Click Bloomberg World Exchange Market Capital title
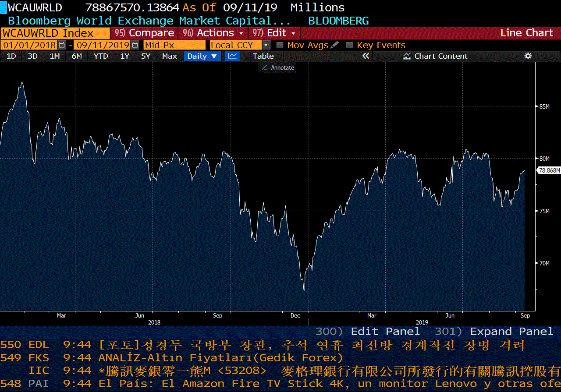This screenshot has width=561, height=392. click(149, 21)
